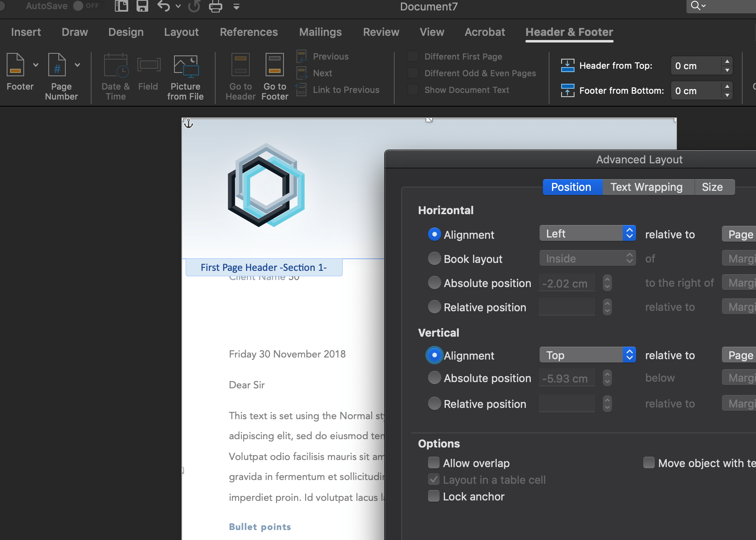The image size is (756, 540).
Task: Click Go to Footer icon
Action: [275, 65]
